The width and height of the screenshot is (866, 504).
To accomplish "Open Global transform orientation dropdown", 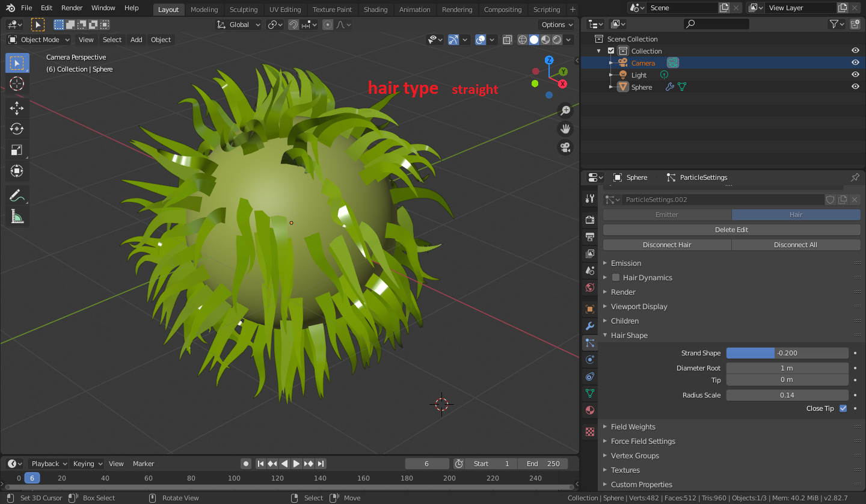I will [x=239, y=25].
